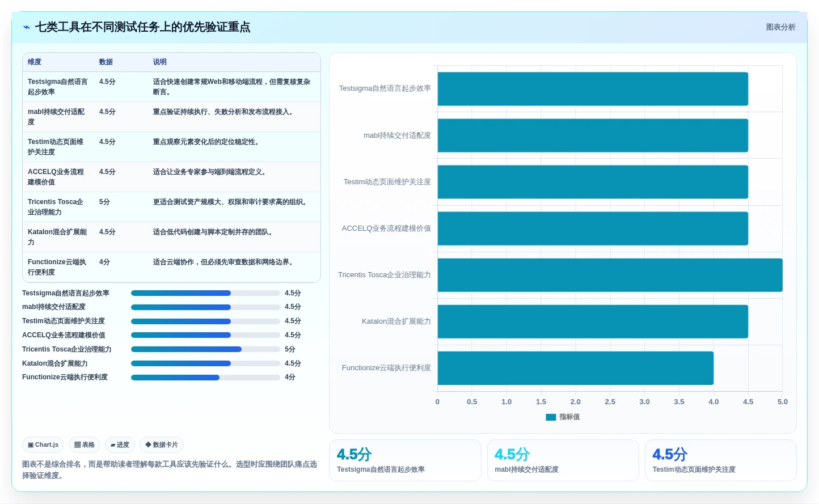
Task: Open the Testim动态页面维护关注度 4.5分 stat card
Action: [x=720, y=460]
